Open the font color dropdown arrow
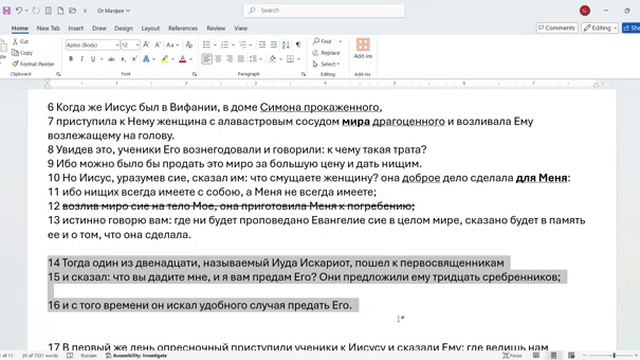Image resolution: width=640 pixels, height=360 pixels. click(x=191, y=60)
